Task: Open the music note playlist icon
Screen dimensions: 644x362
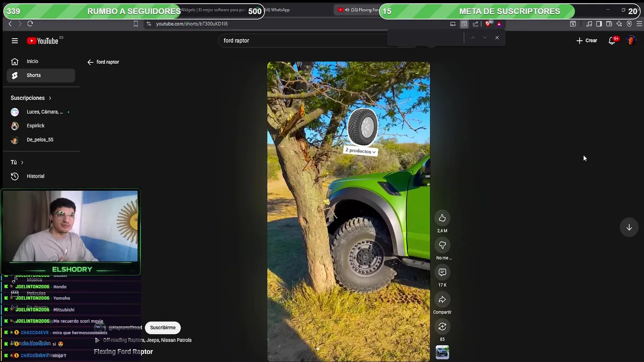Action: pyautogui.click(x=589, y=24)
